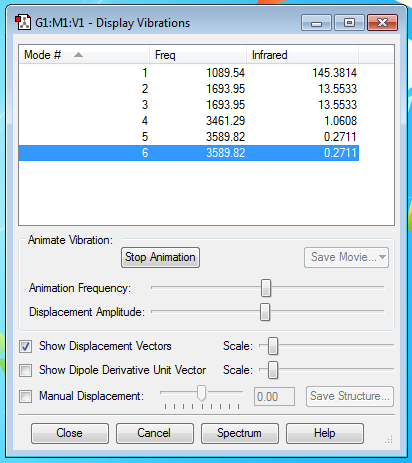The height and width of the screenshot is (463, 412).
Task: Click the Mode # sort arrow
Action: click(78, 55)
